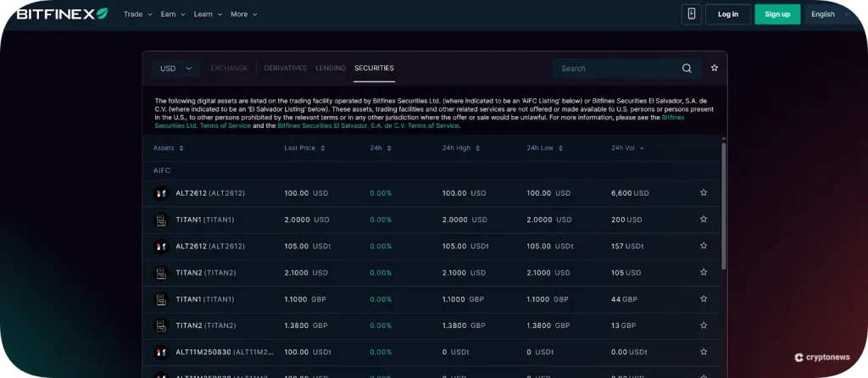Screen dimensions: 868x378
Task: Open the More menu
Action: [243, 14]
